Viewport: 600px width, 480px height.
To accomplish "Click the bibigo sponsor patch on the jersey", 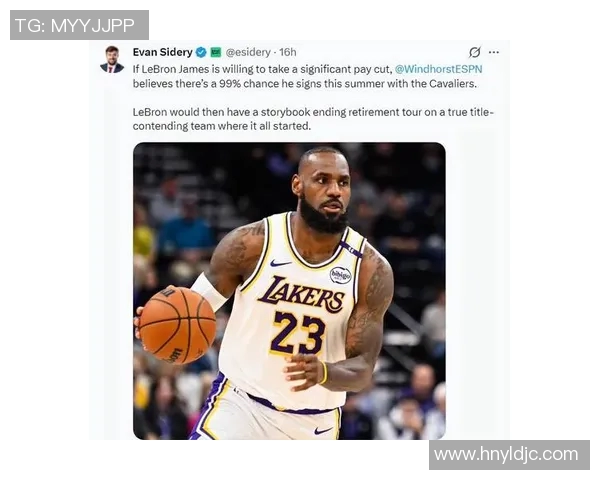I will [x=340, y=275].
